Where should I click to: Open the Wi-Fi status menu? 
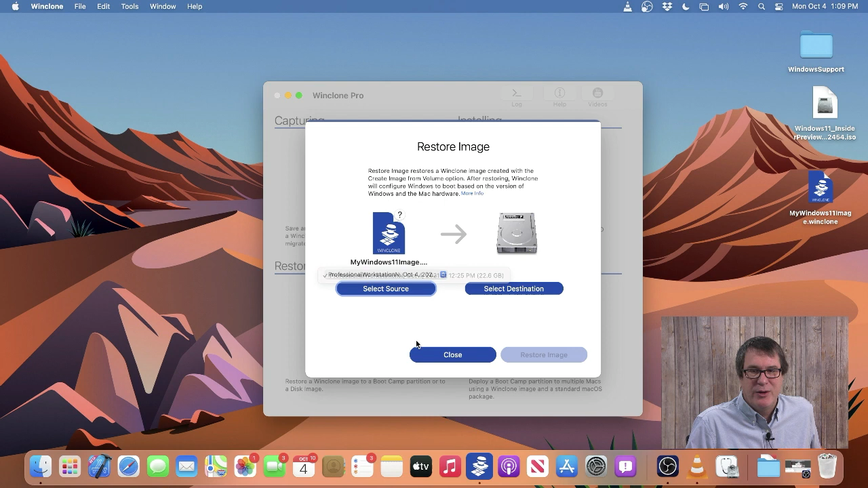[743, 6]
